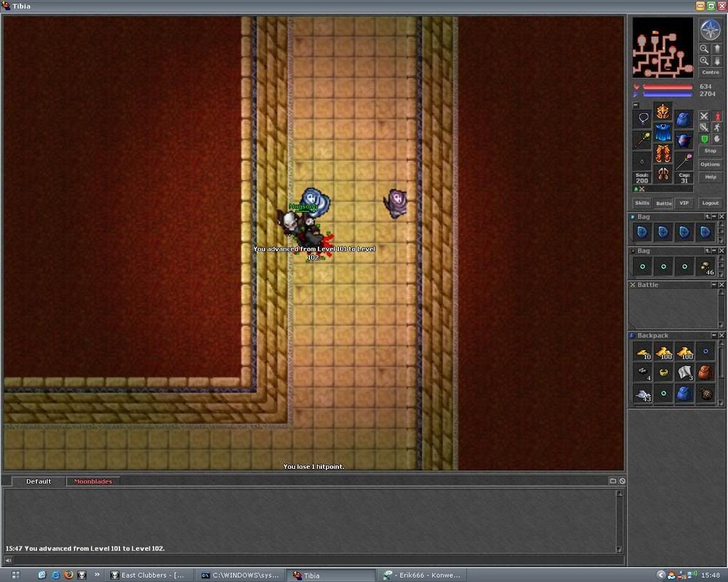Switch to the Default chat tab
Screen dimensions: 728x582
tap(38, 481)
